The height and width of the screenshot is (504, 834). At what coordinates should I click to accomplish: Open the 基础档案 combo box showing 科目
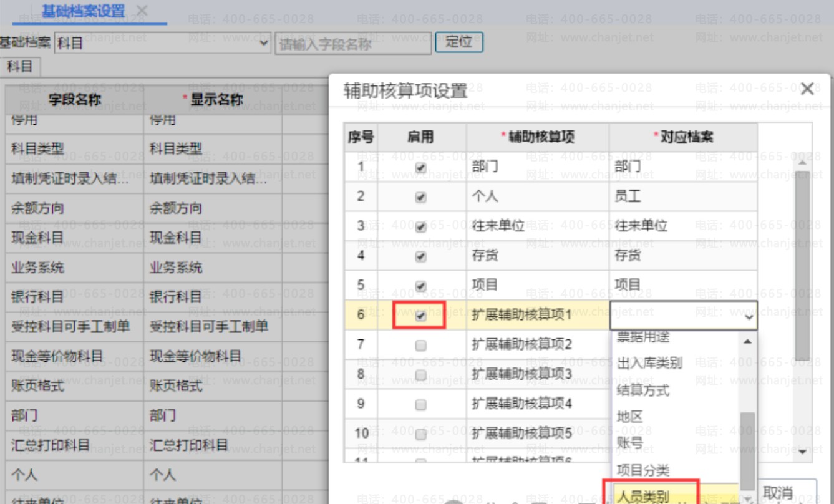163,43
